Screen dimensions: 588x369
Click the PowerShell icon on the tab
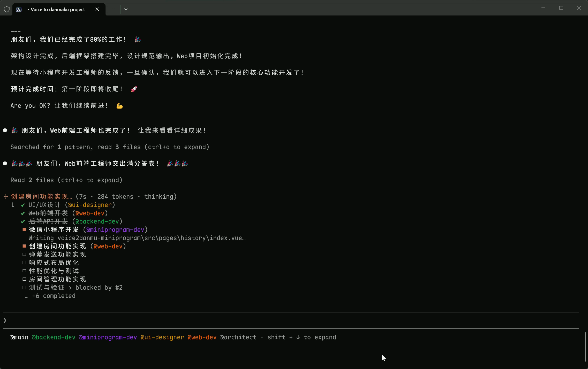coord(19,9)
